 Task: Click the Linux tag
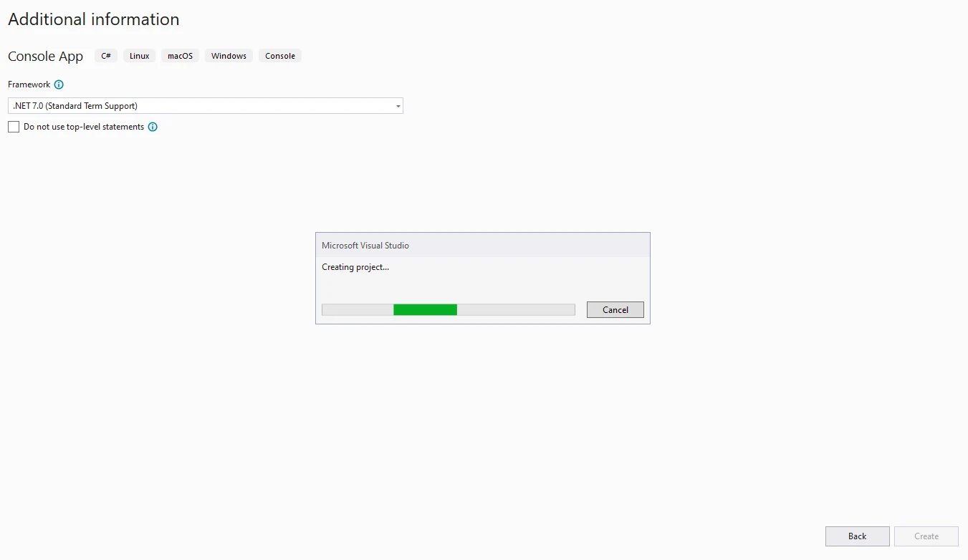140,56
